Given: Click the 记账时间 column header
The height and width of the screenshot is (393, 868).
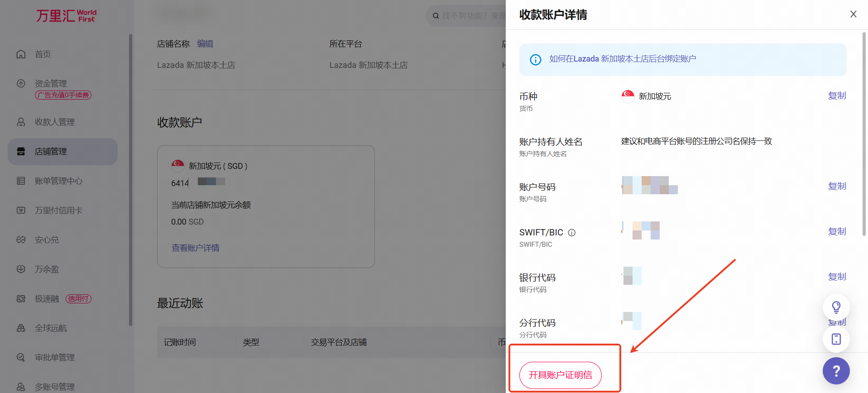Looking at the screenshot, I should coord(180,342).
